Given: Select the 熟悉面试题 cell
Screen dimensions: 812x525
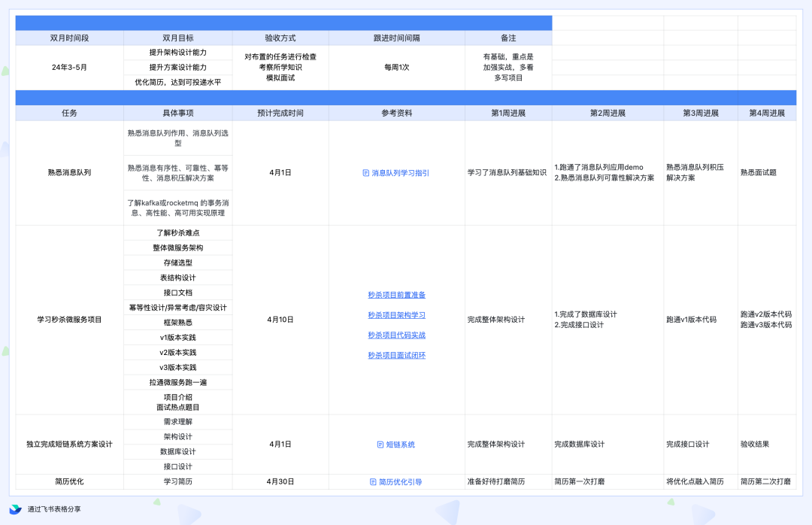Looking at the screenshot, I should click(x=767, y=172).
